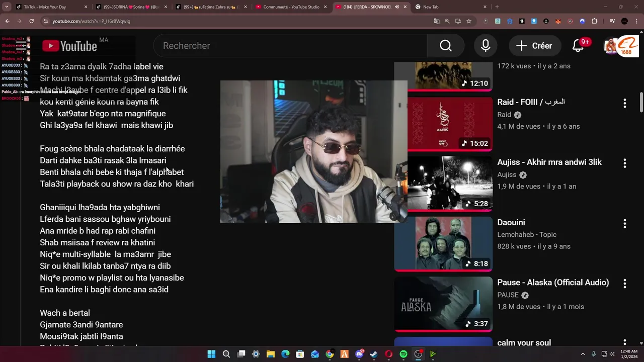
Task: Open the YouTube notifications bell
Action: tap(578, 46)
